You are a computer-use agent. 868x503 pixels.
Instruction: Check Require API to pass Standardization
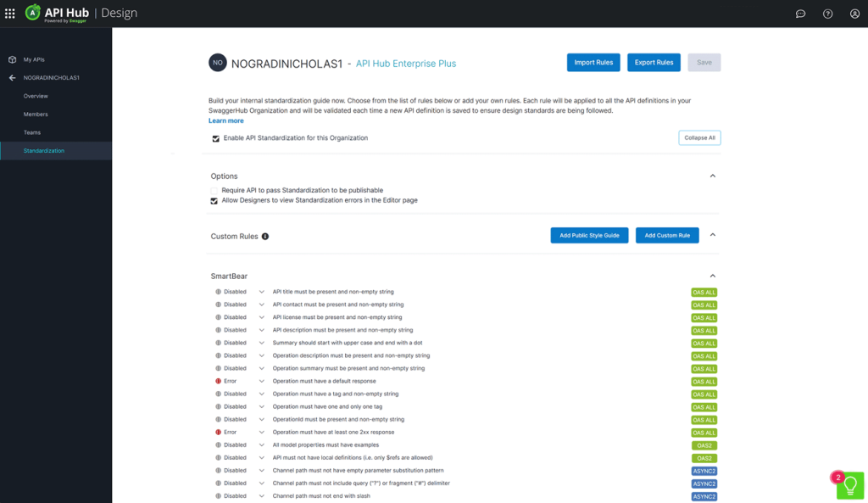tap(215, 191)
